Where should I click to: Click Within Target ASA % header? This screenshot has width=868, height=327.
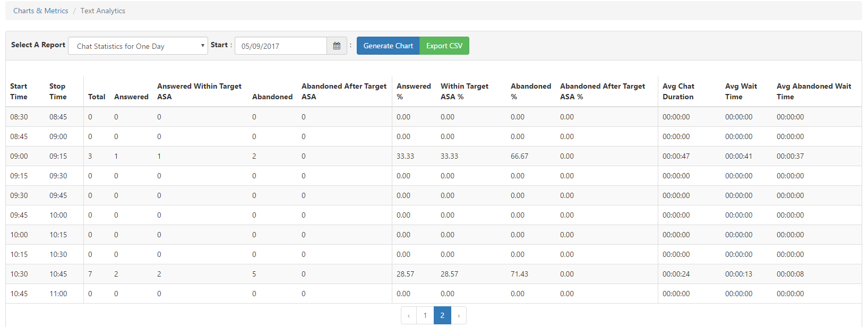(x=465, y=91)
